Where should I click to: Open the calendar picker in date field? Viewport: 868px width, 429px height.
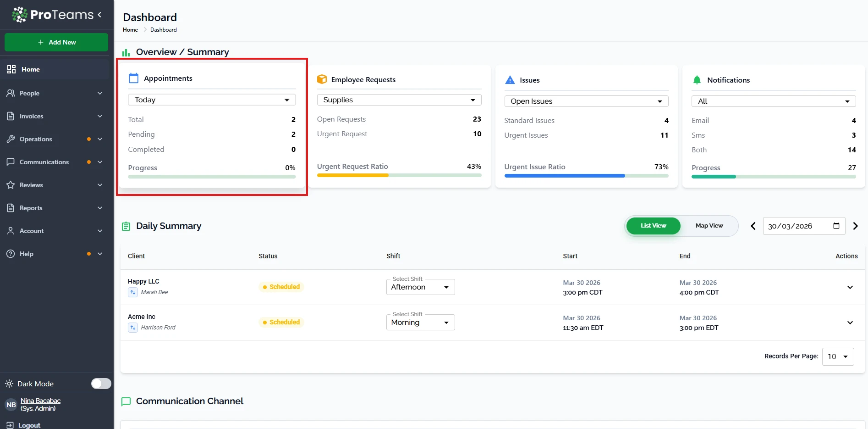tap(836, 226)
